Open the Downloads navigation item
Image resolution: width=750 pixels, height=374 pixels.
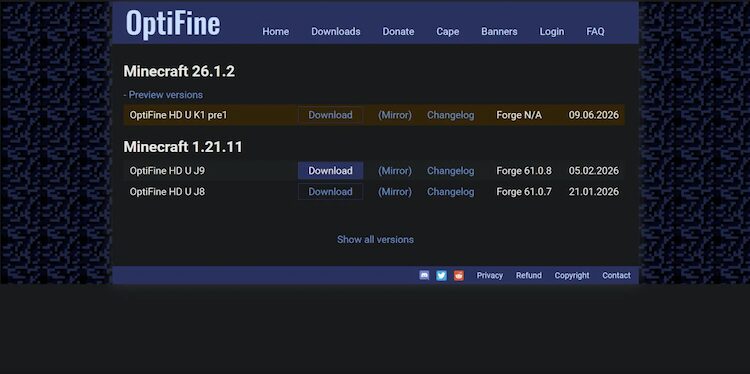pos(336,32)
